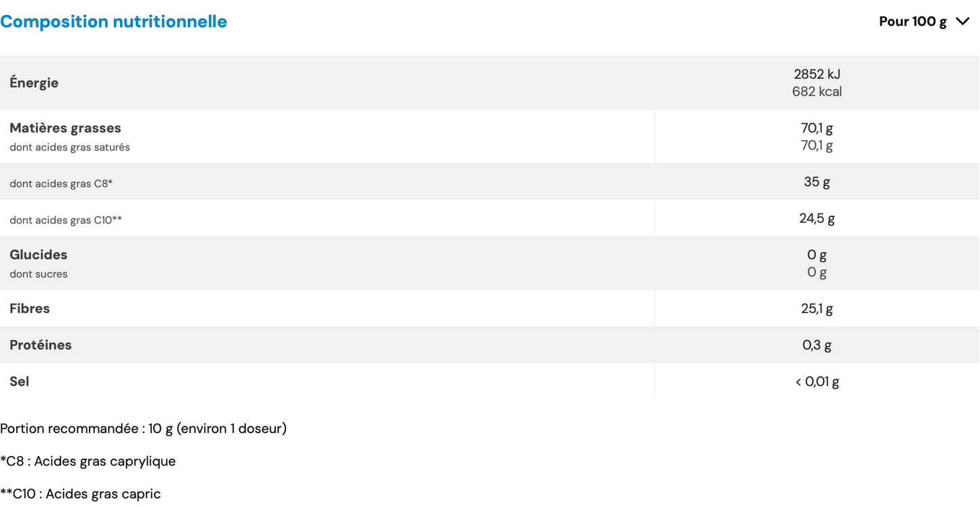Click the "Portion recommandée" text line

point(143,429)
